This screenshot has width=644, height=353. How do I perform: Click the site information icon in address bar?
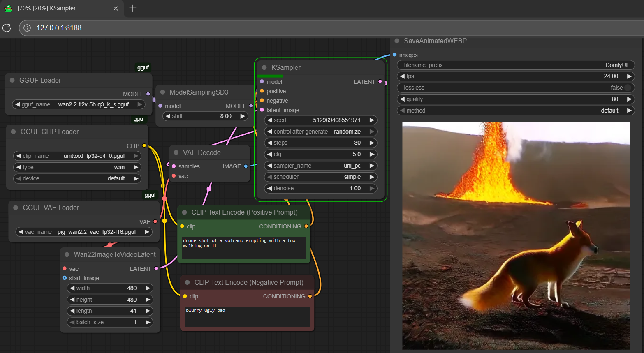click(x=27, y=28)
